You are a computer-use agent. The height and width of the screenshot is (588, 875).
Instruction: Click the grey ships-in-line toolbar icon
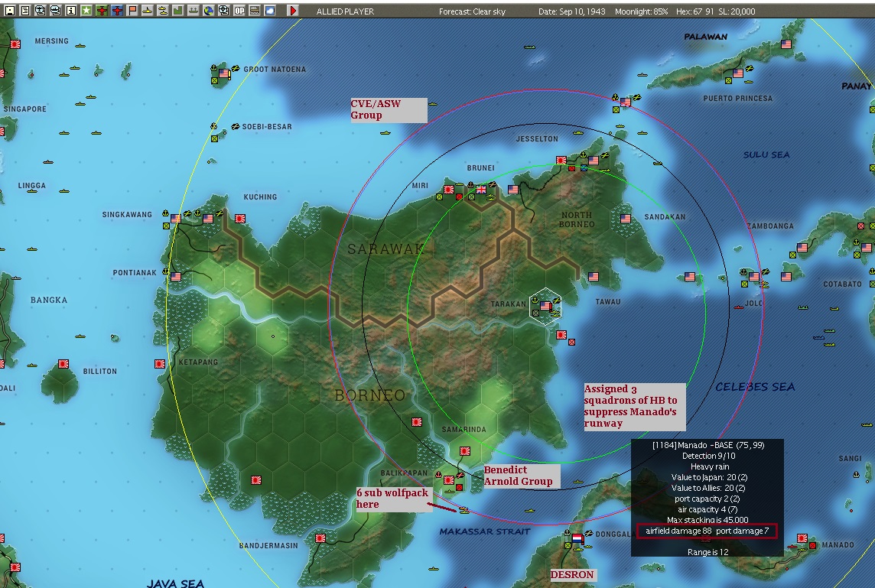click(x=193, y=11)
